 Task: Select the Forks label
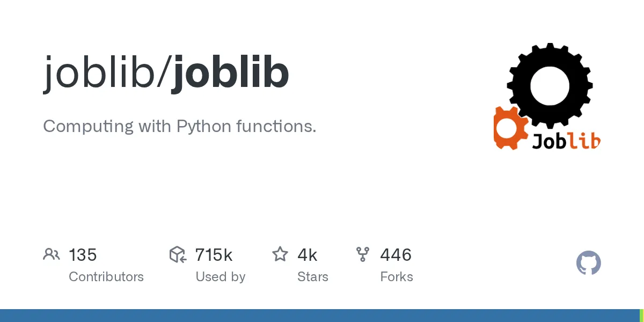(397, 277)
